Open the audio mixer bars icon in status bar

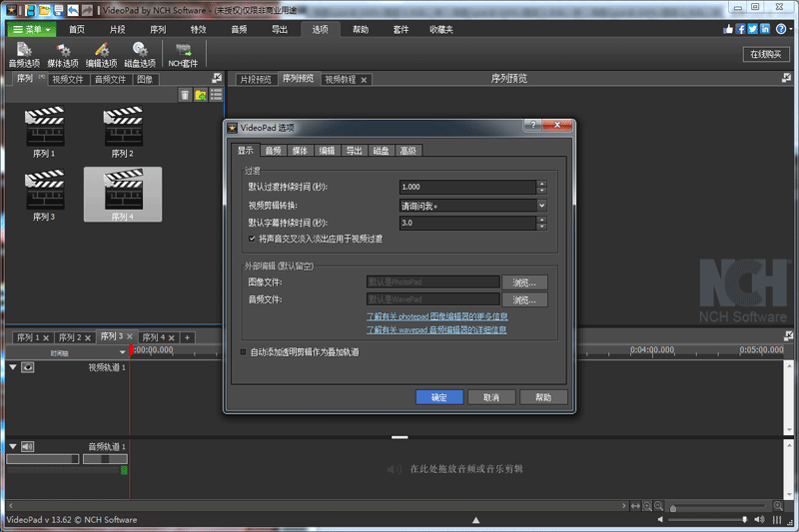[777, 520]
